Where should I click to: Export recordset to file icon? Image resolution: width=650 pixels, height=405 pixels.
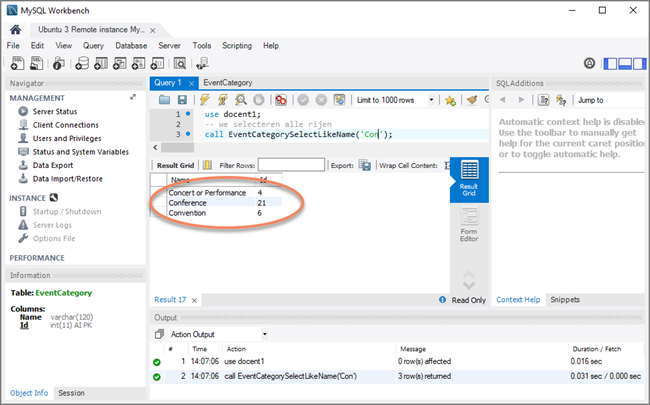[x=365, y=165]
